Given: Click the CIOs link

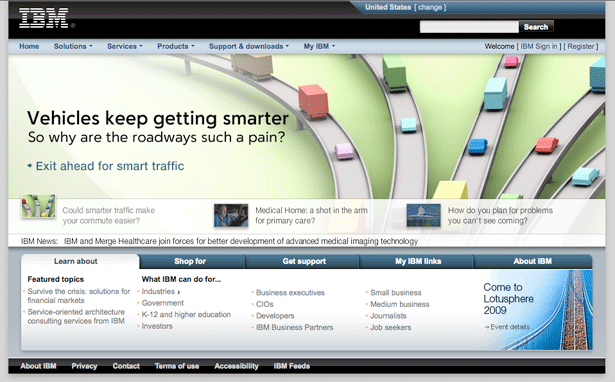Looking at the screenshot, I should [x=265, y=304].
